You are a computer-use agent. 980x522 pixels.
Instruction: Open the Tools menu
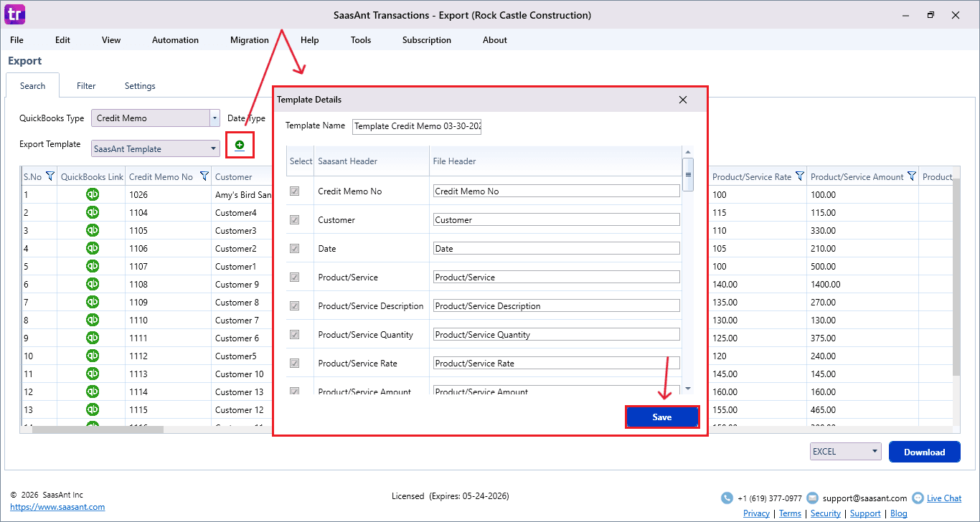361,40
